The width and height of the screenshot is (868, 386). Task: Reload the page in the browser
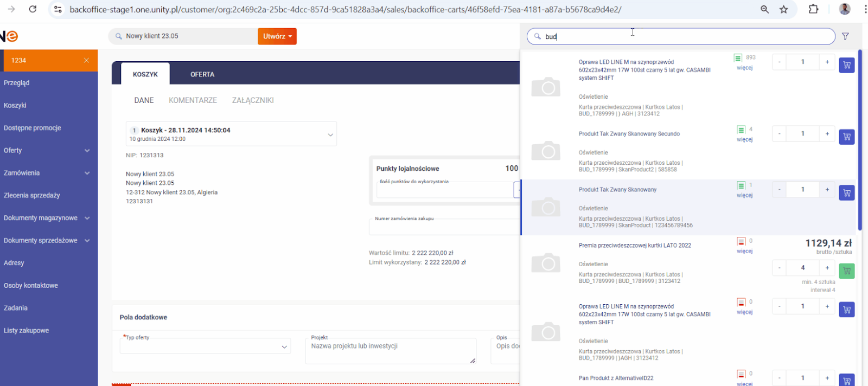coord(33,9)
